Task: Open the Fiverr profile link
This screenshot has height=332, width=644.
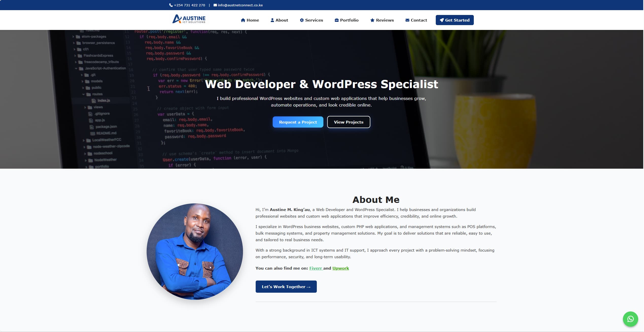Action: coord(316,268)
